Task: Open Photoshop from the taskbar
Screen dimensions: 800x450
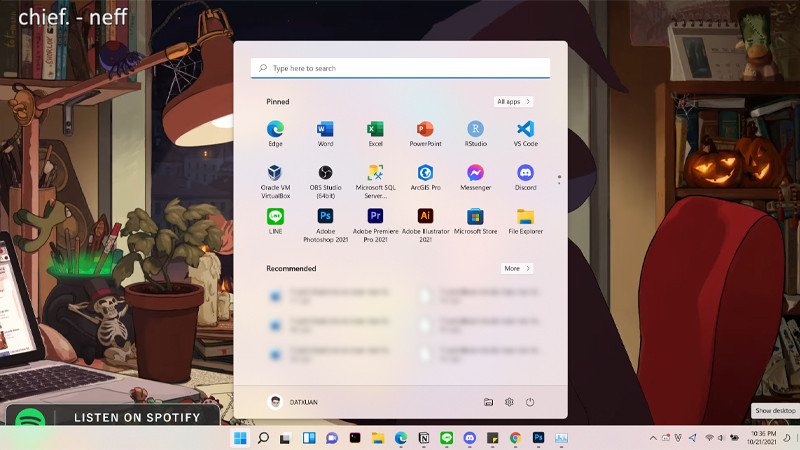Action: [538, 438]
